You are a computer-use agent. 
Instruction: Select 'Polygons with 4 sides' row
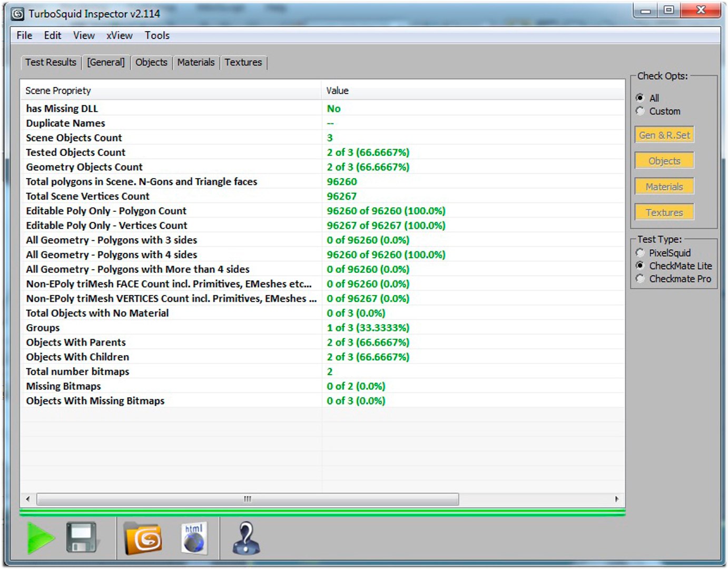click(x=322, y=254)
